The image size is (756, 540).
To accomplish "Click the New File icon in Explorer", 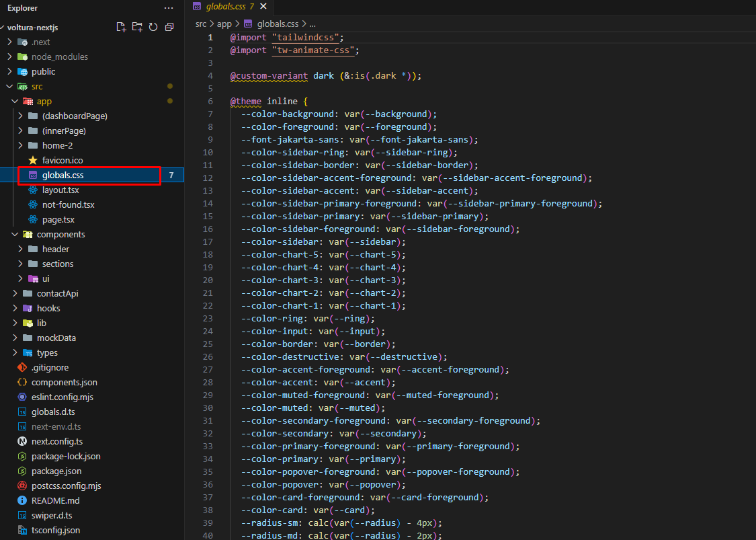I will (x=121, y=27).
